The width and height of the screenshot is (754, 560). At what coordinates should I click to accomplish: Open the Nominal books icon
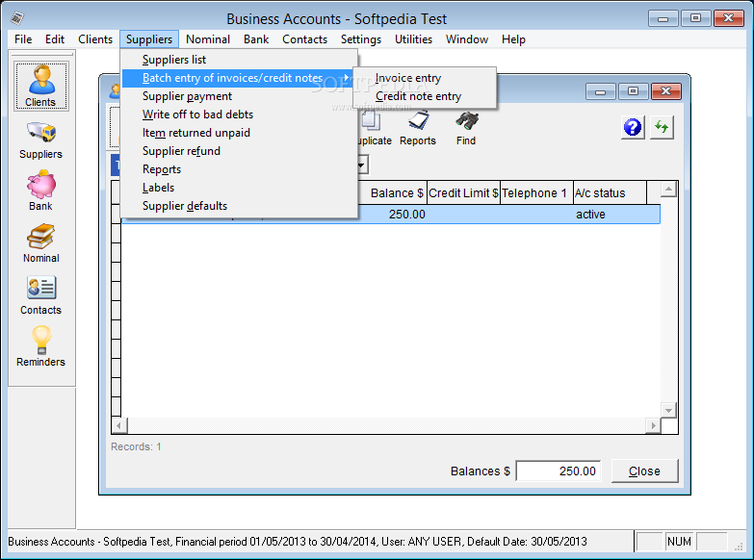(40, 242)
